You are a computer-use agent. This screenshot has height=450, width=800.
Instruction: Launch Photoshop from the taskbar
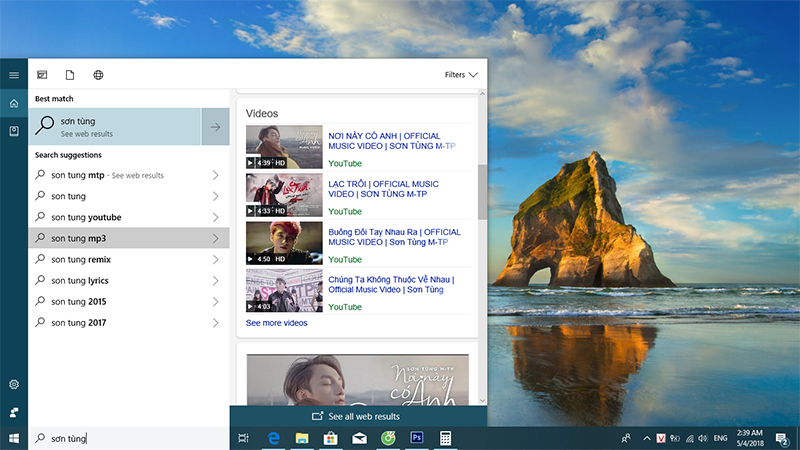point(417,438)
